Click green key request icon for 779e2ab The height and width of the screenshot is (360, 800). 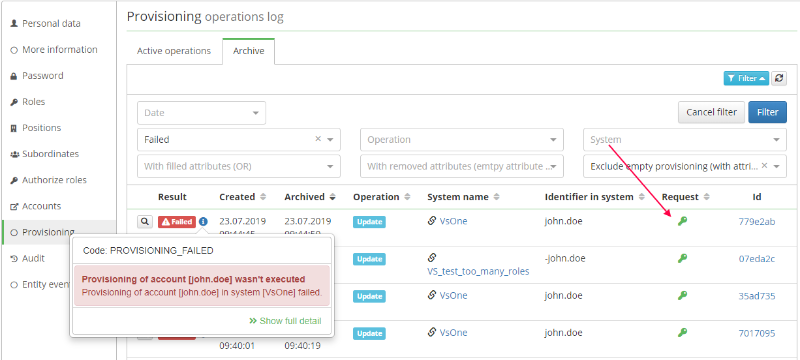(x=682, y=221)
